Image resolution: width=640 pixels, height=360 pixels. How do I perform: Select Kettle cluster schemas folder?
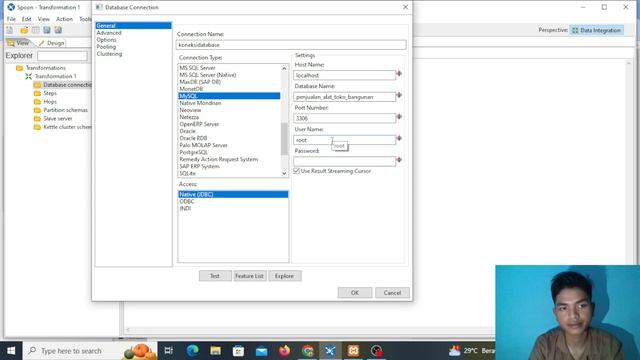pos(67,127)
